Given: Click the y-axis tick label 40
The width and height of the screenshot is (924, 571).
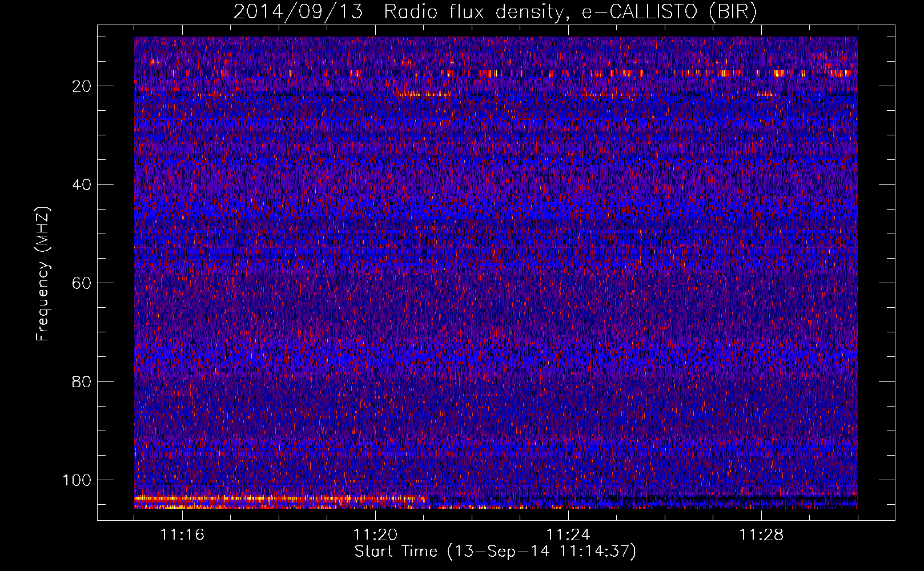Looking at the screenshot, I should (82, 185).
